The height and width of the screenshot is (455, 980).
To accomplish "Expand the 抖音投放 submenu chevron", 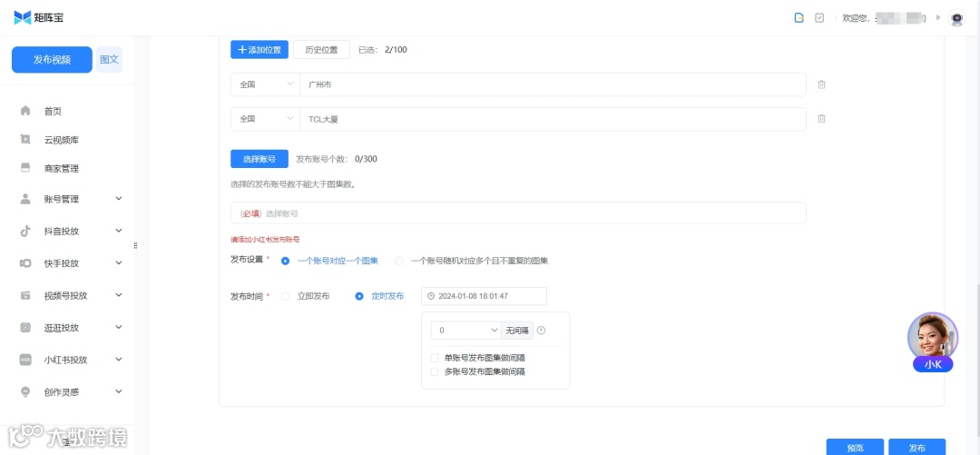I will pyautogui.click(x=119, y=231).
